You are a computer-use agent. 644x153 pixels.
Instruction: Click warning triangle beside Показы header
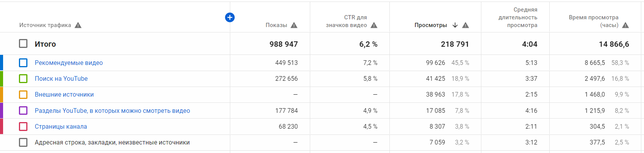pos(294,25)
